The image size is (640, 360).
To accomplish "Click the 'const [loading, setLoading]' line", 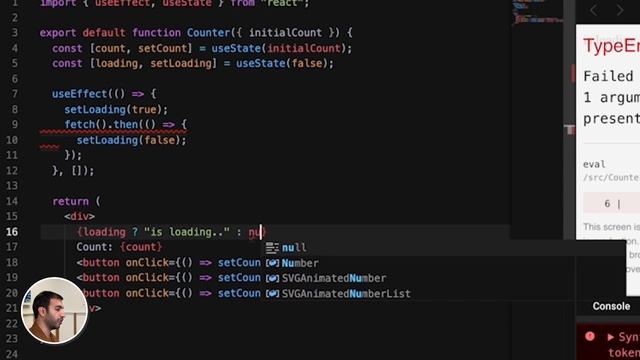I will pos(193,64).
